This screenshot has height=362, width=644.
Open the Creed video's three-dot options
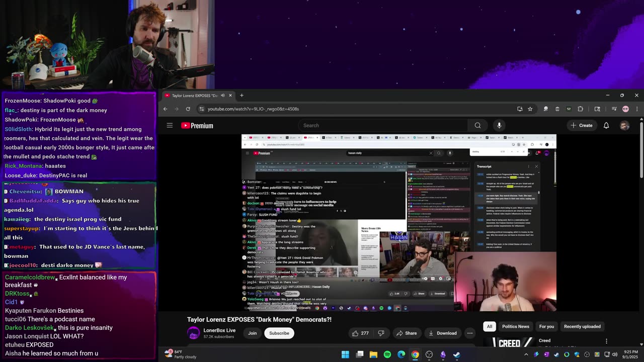(606, 341)
